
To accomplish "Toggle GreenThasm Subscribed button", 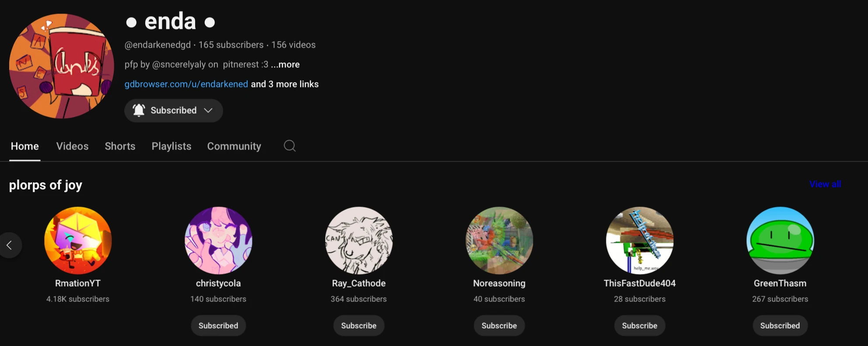I will pyautogui.click(x=780, y=325).
